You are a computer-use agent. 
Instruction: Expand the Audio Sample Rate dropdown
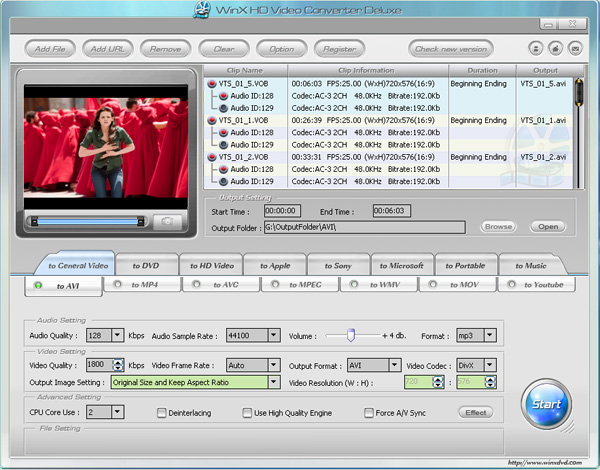[273, 336]
